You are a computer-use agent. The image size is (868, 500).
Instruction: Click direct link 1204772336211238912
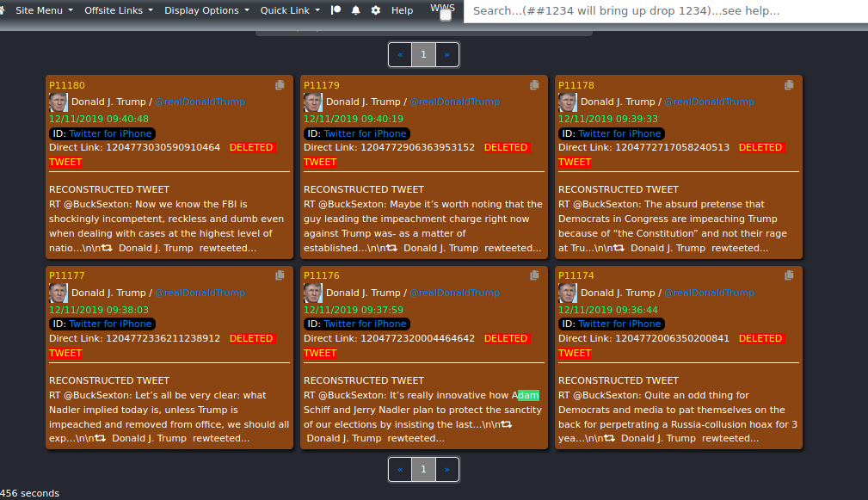click(x=163, y=338)
